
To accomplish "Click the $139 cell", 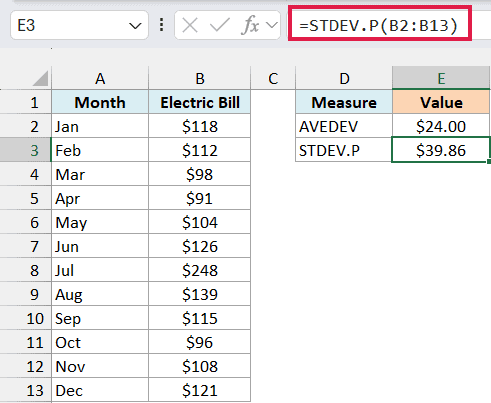I will (x=199, y=294).
